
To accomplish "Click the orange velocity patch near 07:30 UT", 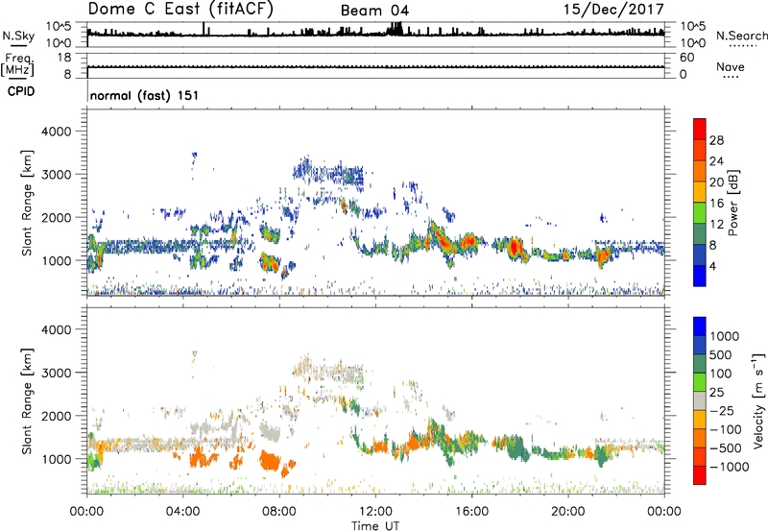I will pos(270,462).
